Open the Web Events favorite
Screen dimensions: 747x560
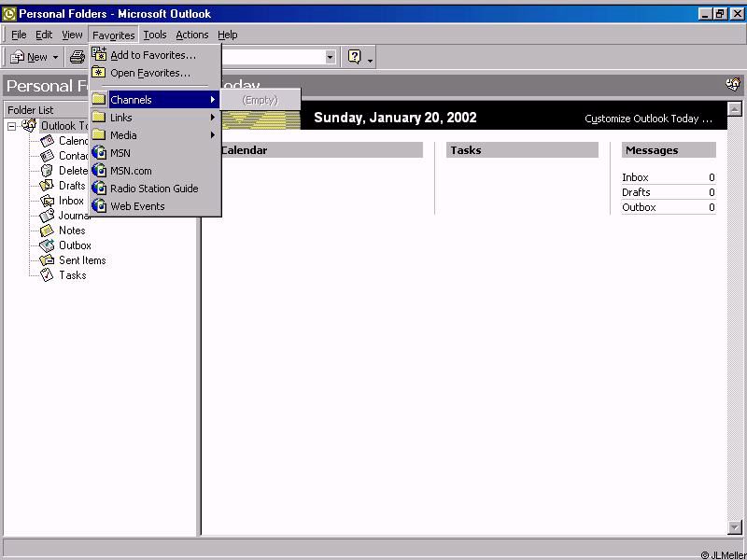155,206
